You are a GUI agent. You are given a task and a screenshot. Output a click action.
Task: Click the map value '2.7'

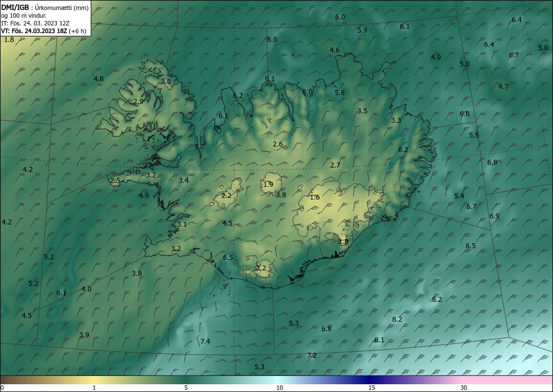tap(336, 165)
